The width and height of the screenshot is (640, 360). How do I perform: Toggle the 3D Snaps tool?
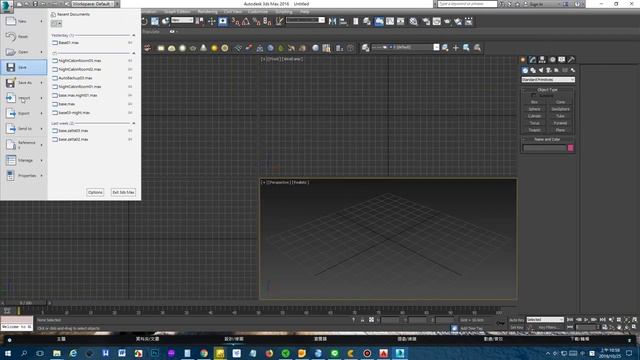[236, 21]
